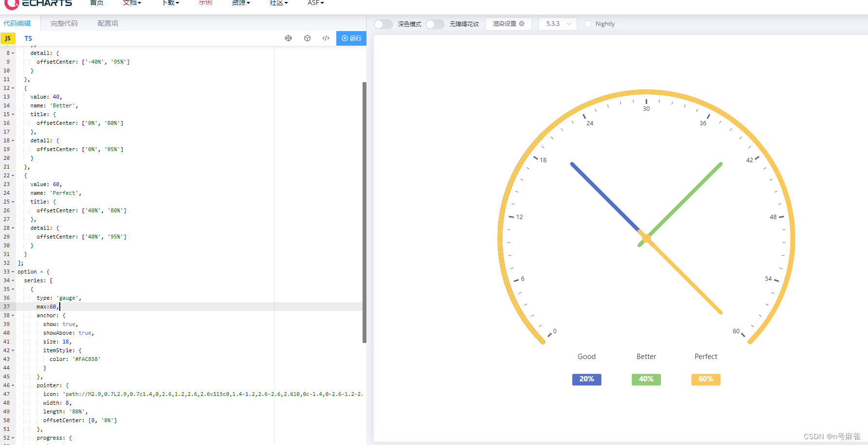Open example in CodeSandbox cube icon
This screenshot has width=868, height=445.
[307, 38]
